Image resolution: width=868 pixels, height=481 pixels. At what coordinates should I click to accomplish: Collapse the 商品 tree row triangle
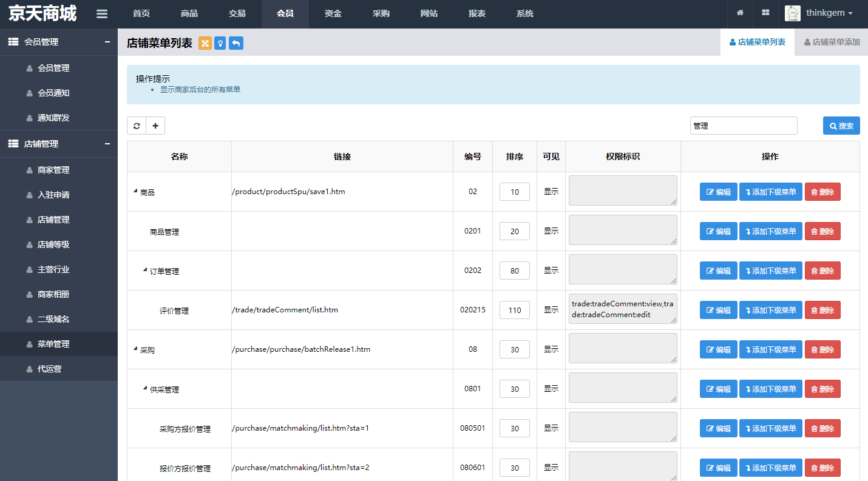(135, 191)
